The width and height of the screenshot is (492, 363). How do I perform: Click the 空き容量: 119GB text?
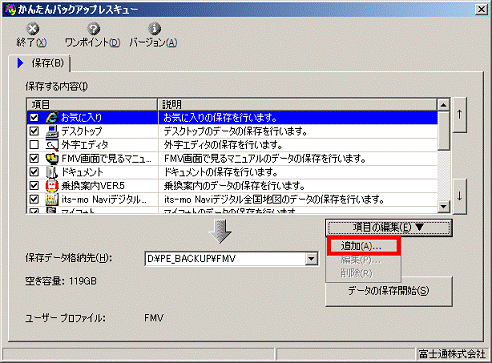coord(61,281)
